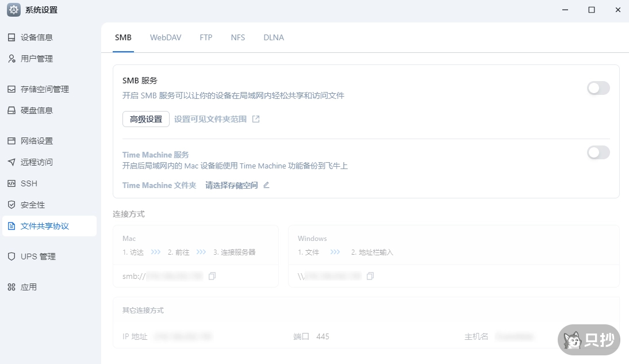The height and width of the screenshot is (364, 629).
Task: Select 安全性 in the sidebar
Action: pos(33,204)
